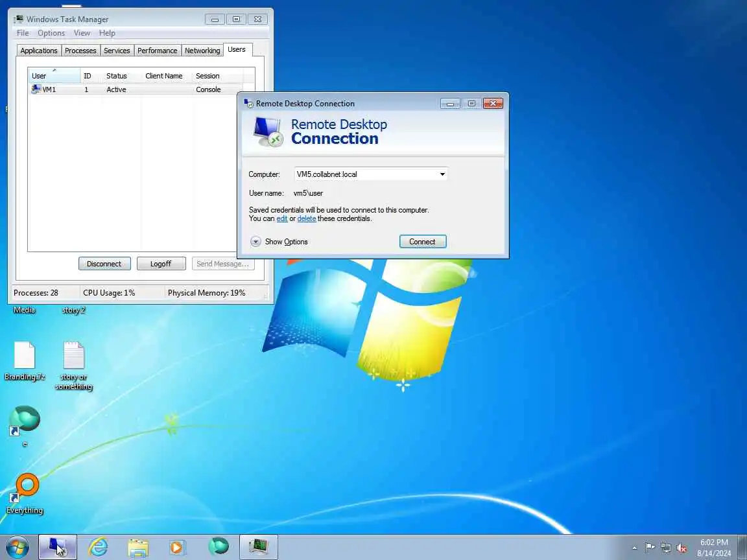The width and height of the screenshot is (747, 560).
Task: Click the CPU Usage: 1% status entry
Action: 109,293
